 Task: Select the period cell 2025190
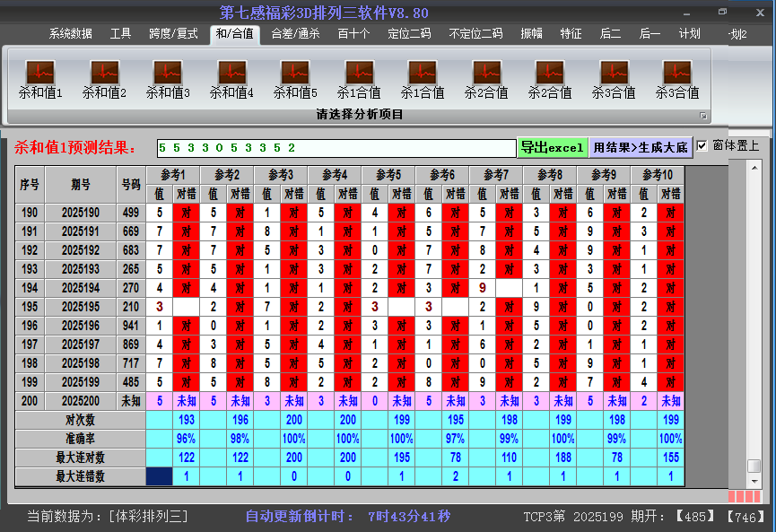(x=81, y=213)
